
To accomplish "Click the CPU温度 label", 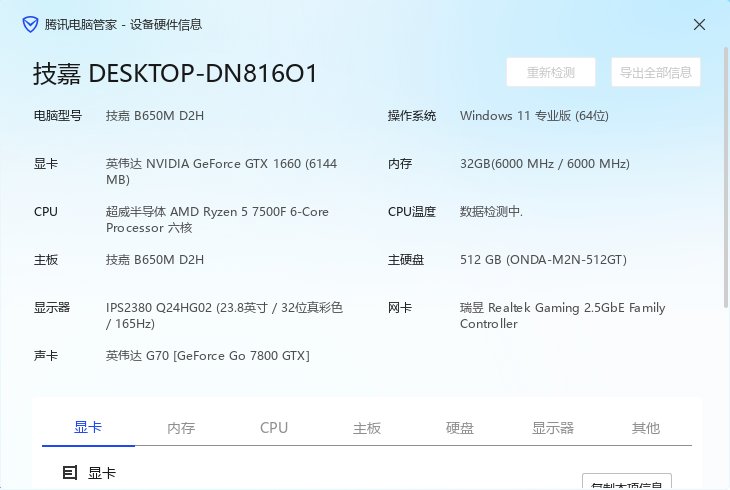I will tap(412, 211).
